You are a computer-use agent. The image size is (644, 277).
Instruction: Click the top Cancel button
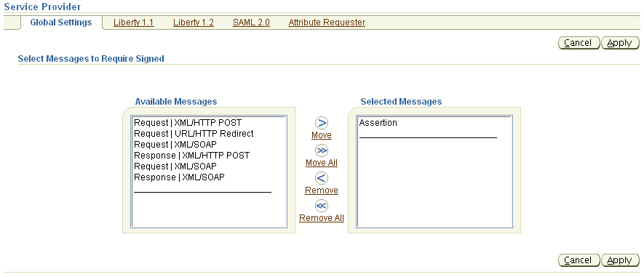tap(579, 43)
